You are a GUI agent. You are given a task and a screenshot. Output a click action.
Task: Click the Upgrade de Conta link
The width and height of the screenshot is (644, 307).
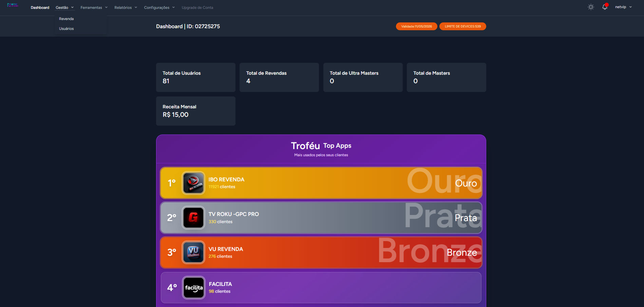[197, 7]
